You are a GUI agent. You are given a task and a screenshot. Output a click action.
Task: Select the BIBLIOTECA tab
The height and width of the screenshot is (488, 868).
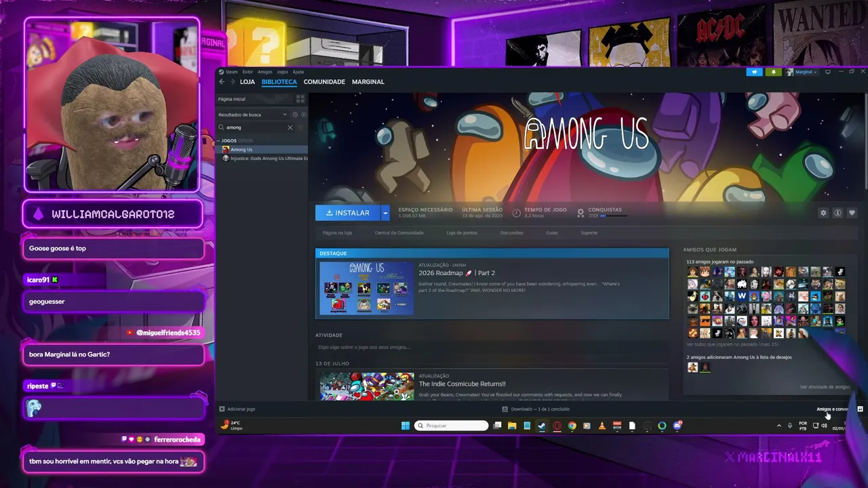[x=279, y=82]
